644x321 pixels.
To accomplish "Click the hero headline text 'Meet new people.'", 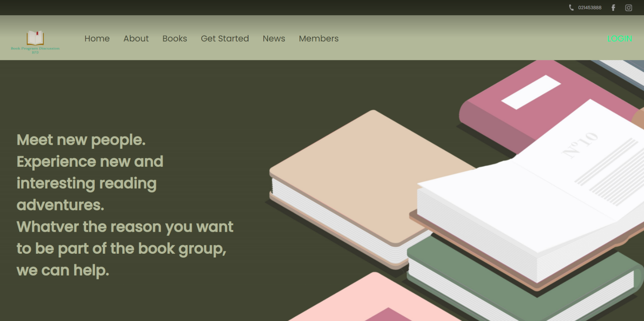I will 81,140.
